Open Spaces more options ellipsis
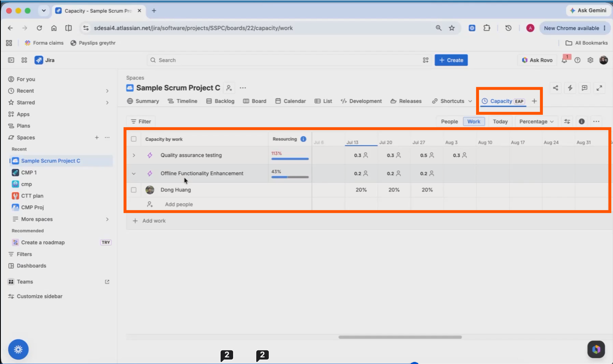The height and width of the screenshot is (364, 613). 107,138
